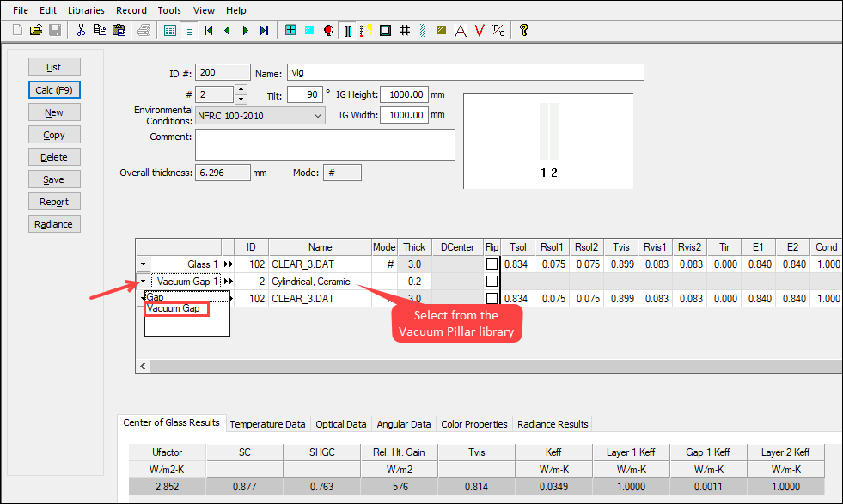
Task: Choose Vacuum Gap from the dropdown list
Action: point(175,309)
